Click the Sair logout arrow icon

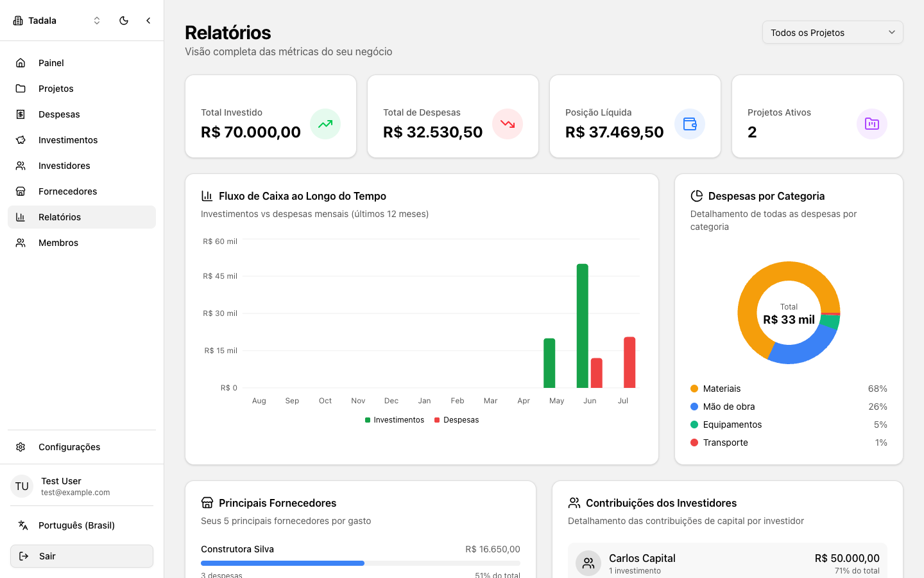pyautogui.click(x=24, y=556)
